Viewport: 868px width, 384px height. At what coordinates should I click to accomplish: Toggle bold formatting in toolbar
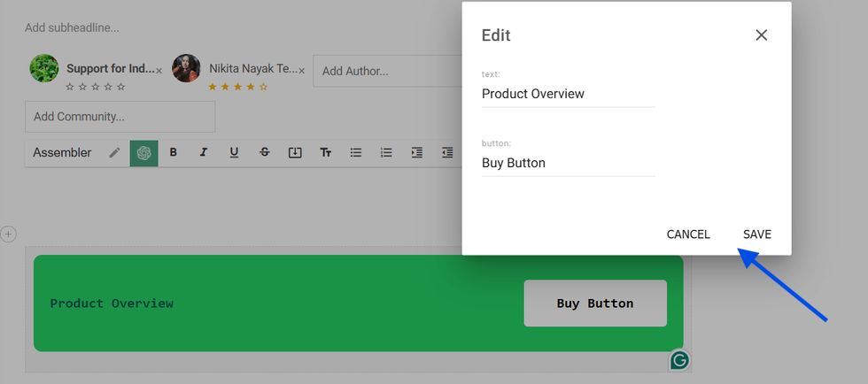tap(174, 153)
